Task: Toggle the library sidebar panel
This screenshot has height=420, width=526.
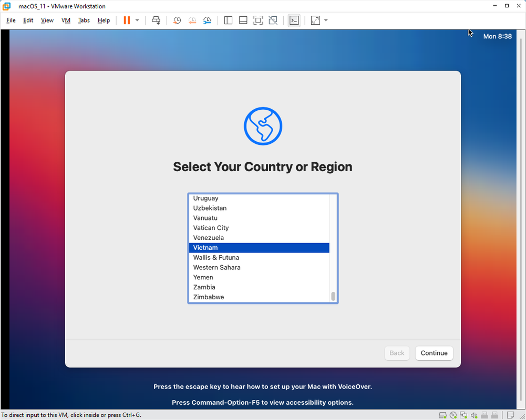Action: click(x=228, y=20)
